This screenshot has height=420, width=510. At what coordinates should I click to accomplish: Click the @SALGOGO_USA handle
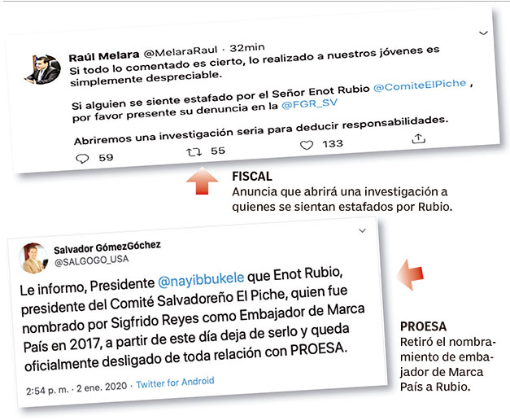[x=92, y=260]
